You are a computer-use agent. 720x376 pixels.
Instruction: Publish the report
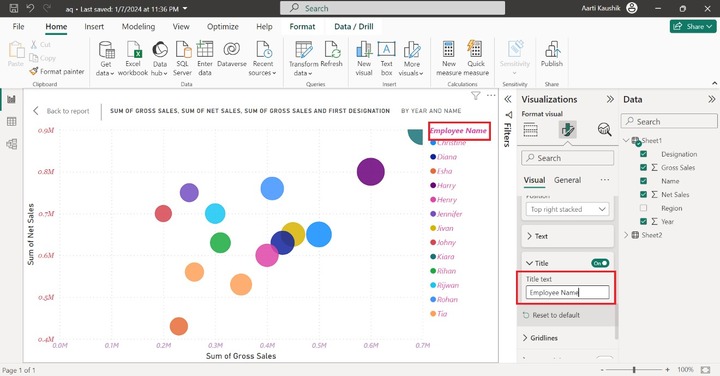click(x=551, y=54)
